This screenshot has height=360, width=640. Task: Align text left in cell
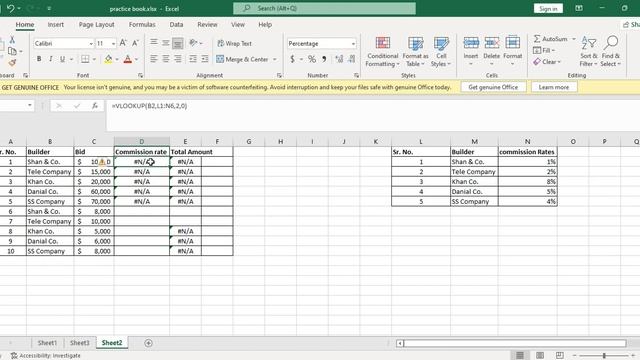(x=153, y=59)
